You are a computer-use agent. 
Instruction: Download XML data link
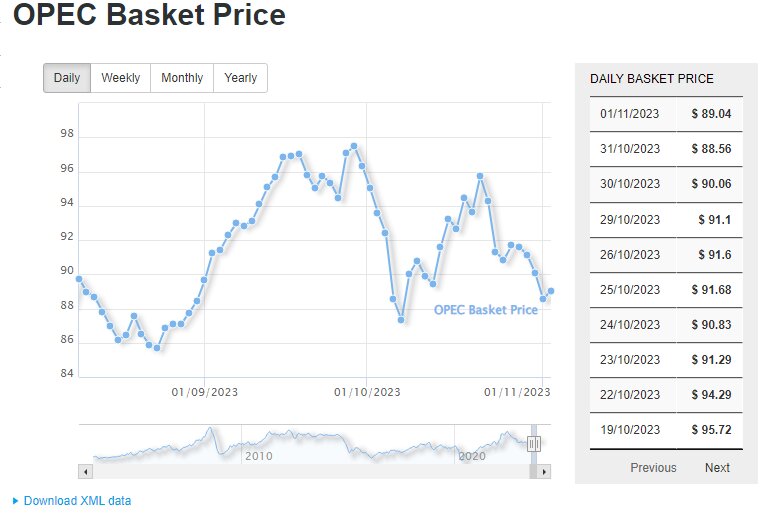[x=77, y=501]
